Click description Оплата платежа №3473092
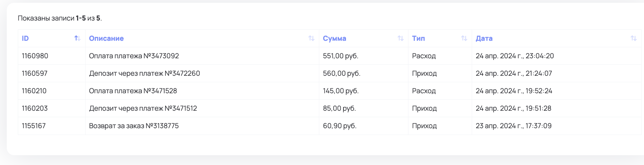The height and width of the screenshot is (165, 644). coord(134,56)
